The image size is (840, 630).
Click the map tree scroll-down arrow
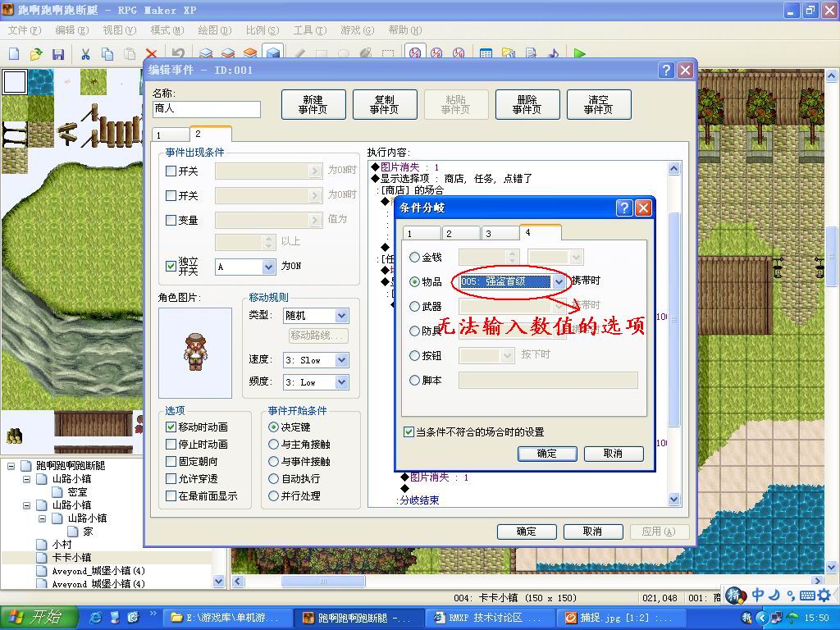click(218, 581)
